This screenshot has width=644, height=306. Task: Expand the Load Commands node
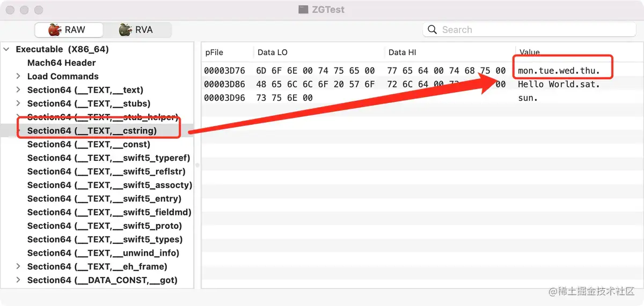(x=18, y=77)
